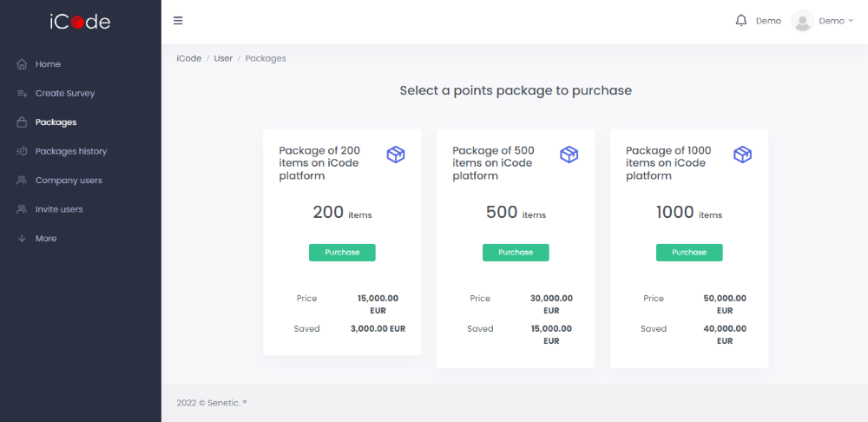Click the iCode logo in sidebar
This screenshot has width=868, height=422.
pyautogui.click(x=80, y=22)
